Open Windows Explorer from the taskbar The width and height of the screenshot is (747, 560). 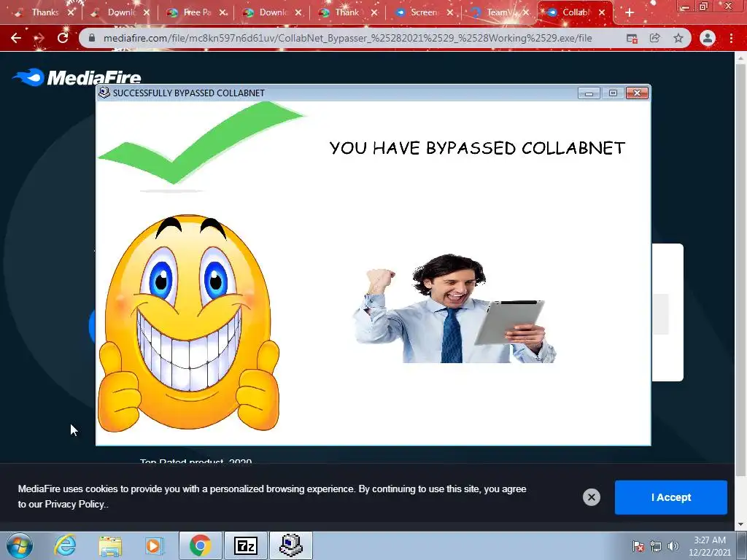click(x=110, y=545)
